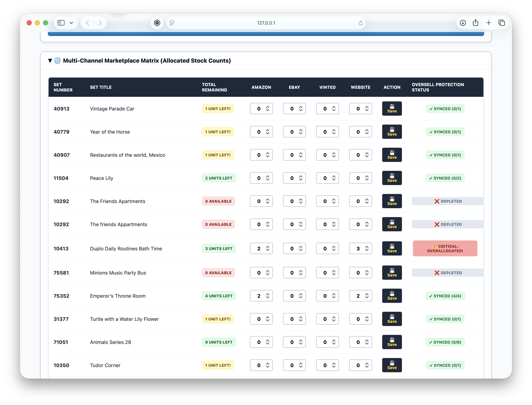The width and height of the screenshot is (532, 405).
Task: Click the page reader icon in address bar
Action: click(172, 23)
